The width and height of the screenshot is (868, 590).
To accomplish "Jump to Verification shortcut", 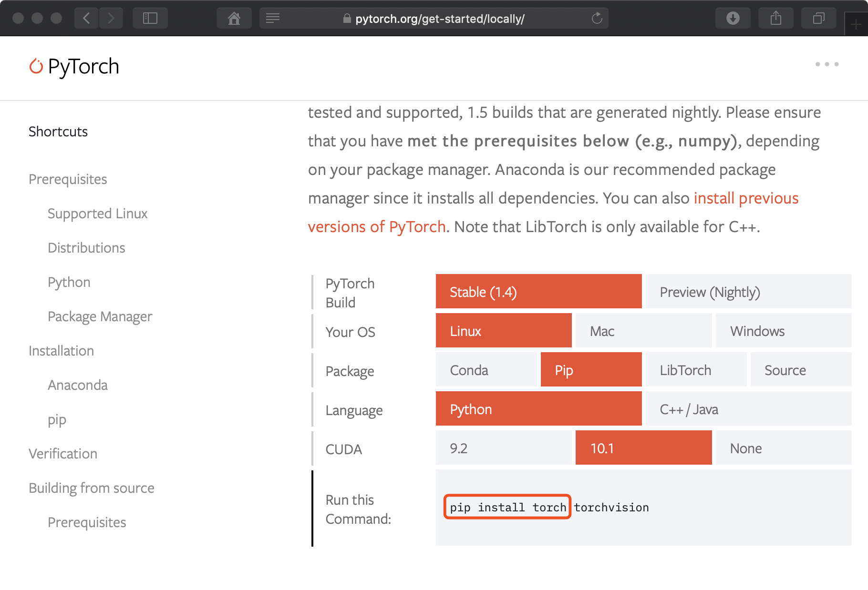I will coord(63,454).
